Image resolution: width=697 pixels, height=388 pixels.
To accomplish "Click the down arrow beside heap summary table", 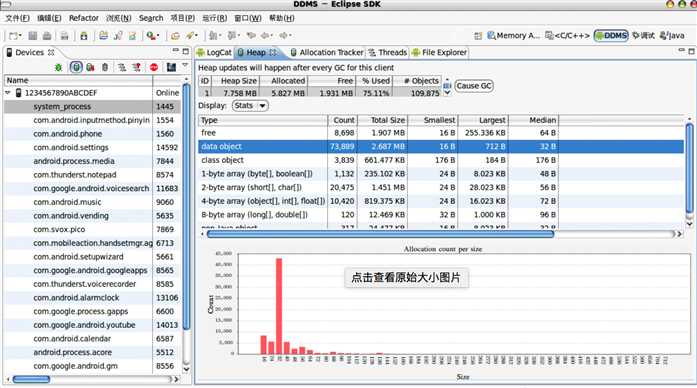I will tap(448, 92).
